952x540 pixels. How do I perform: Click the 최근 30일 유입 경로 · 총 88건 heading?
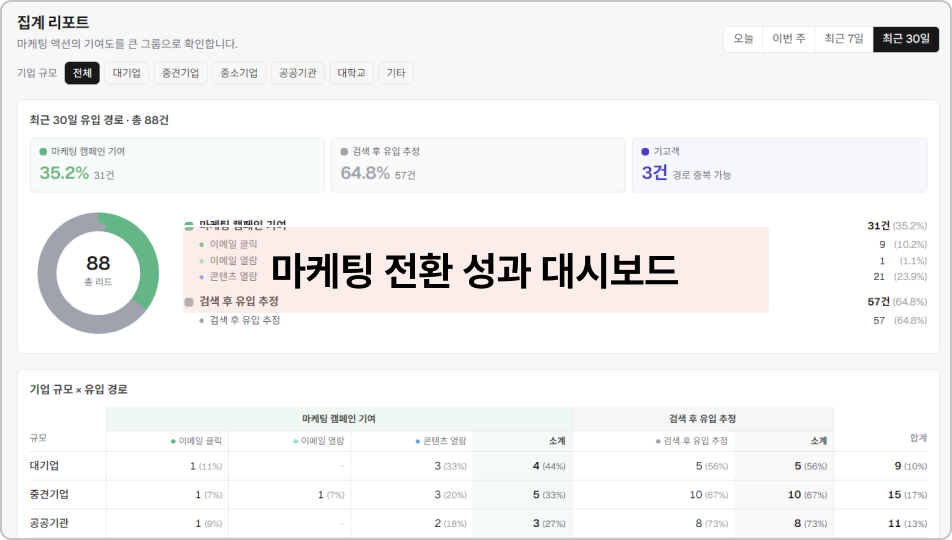99,120
